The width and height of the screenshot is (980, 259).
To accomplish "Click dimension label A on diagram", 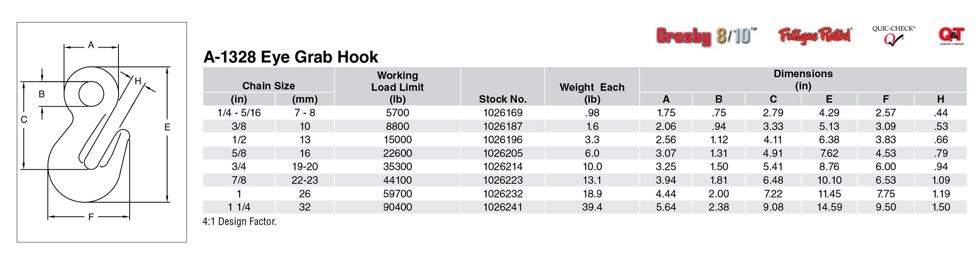I will tap(91, 45).
